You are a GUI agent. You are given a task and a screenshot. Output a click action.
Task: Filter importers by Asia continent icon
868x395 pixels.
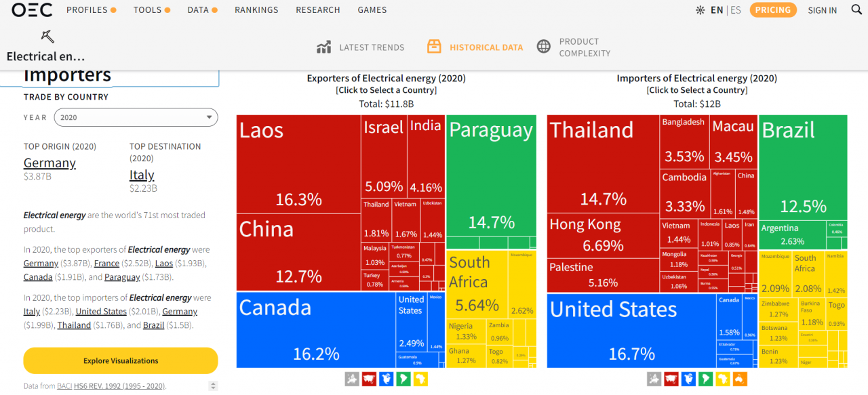click(671, 379)
